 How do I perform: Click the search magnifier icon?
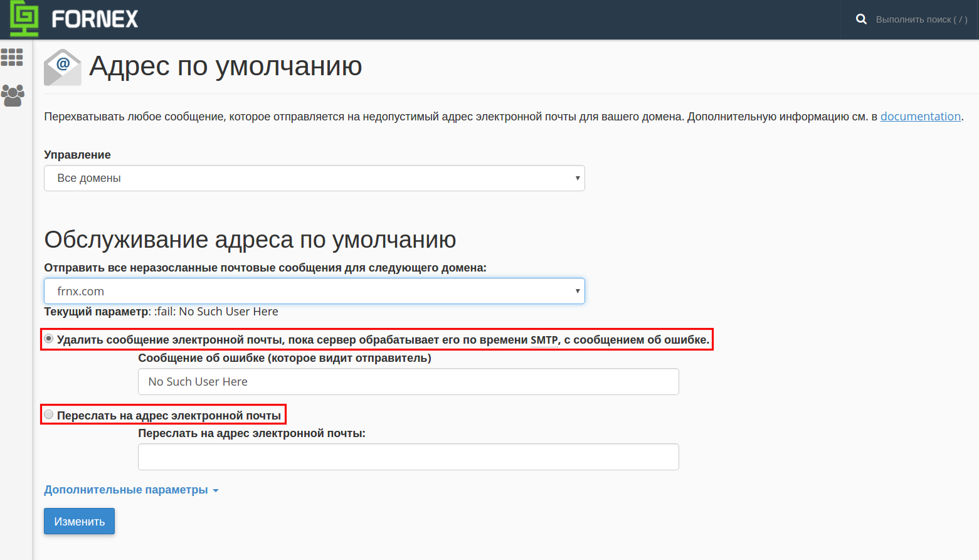[x=861, y=19]
